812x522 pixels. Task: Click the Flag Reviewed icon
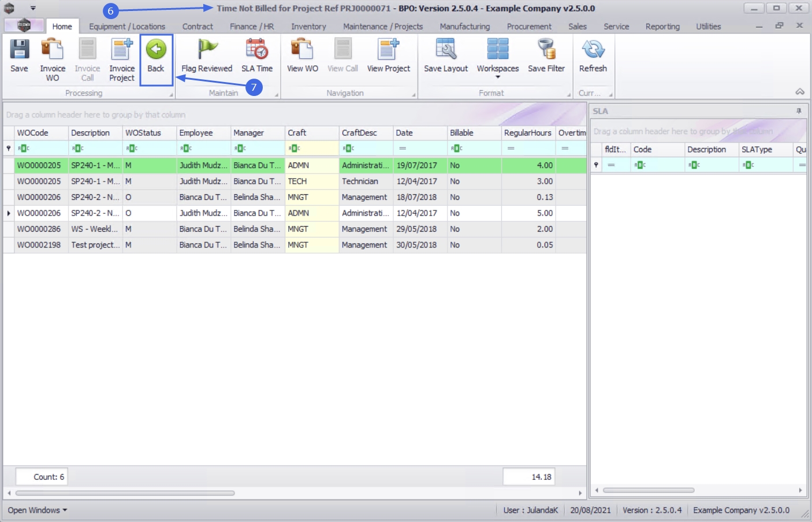click(207, 50)
